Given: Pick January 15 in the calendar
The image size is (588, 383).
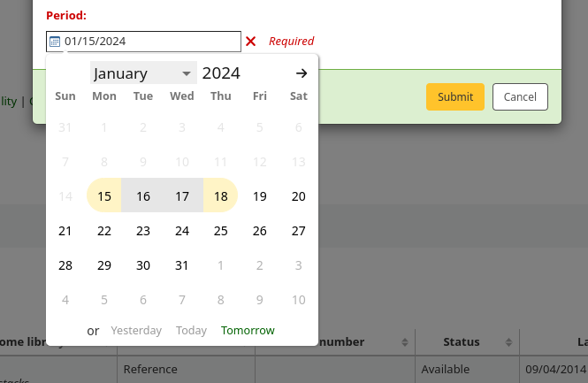Looking at the screenshot, I should click(x=104, y=196).
